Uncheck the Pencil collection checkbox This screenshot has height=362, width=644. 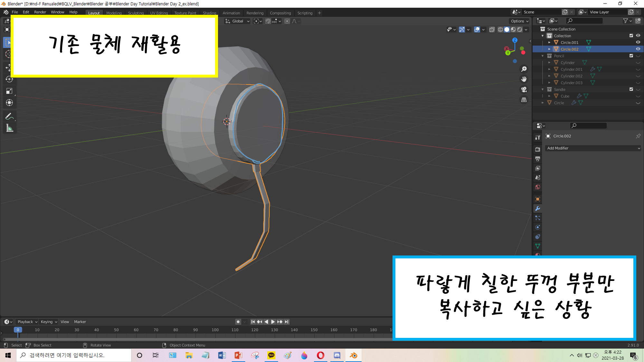click(x=631, y=56)
